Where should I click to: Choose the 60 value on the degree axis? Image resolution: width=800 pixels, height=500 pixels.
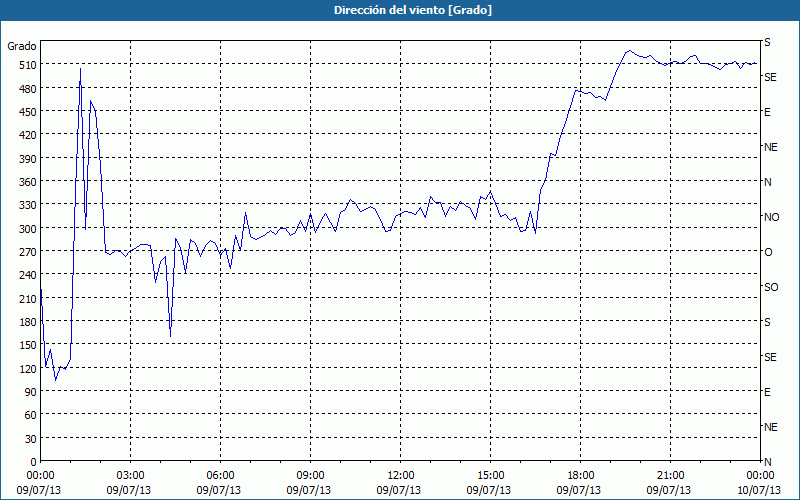31,415
